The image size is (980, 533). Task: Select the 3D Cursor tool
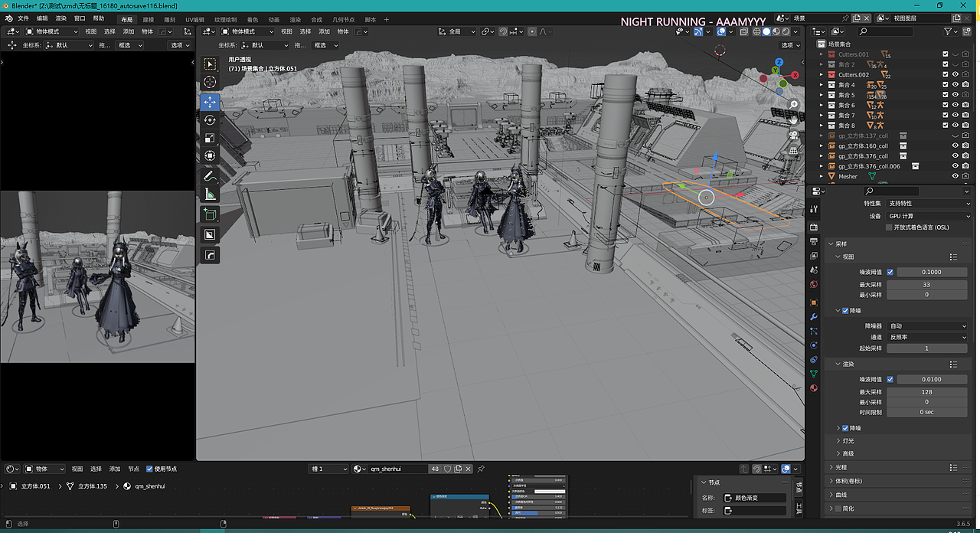(x=211, y=82)
